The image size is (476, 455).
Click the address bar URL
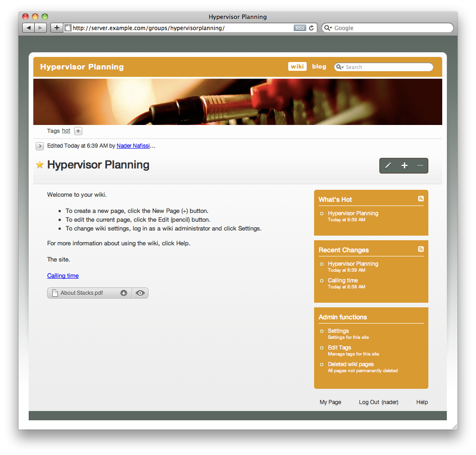(148, 28)
